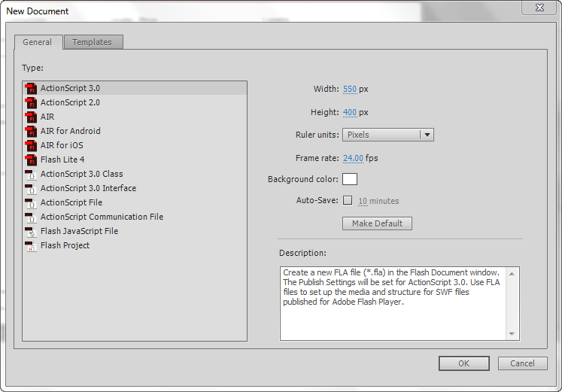The width and height of the screenshot is (562, 392).
Task: Click the AIR for Android icon
Action: pyautogui.click(x=31, y=131)
